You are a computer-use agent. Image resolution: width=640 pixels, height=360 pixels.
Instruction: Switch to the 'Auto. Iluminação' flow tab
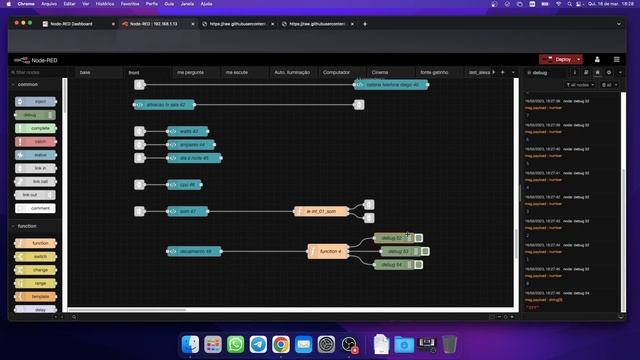pyautogui.click(x=293, y=72)
